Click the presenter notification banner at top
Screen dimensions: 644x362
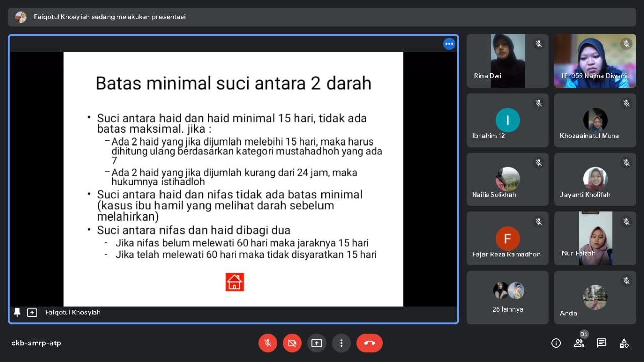coord(322,17)
